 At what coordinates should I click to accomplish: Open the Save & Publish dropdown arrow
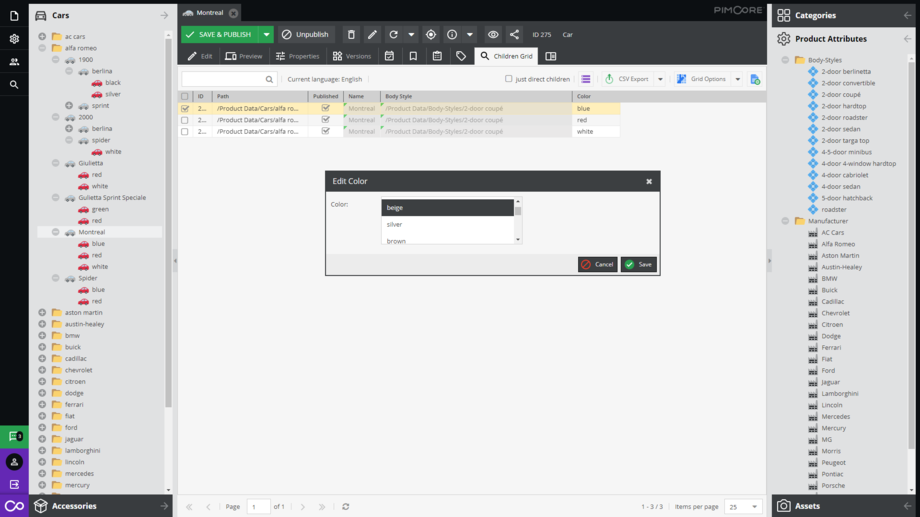point(266,35)
